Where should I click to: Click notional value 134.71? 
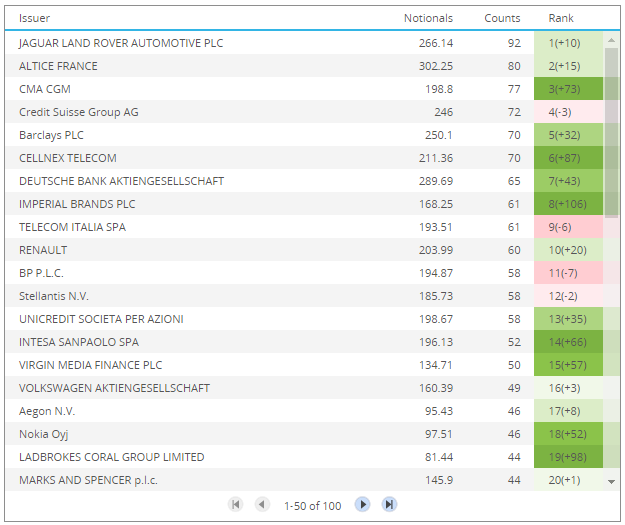point(436,365)
